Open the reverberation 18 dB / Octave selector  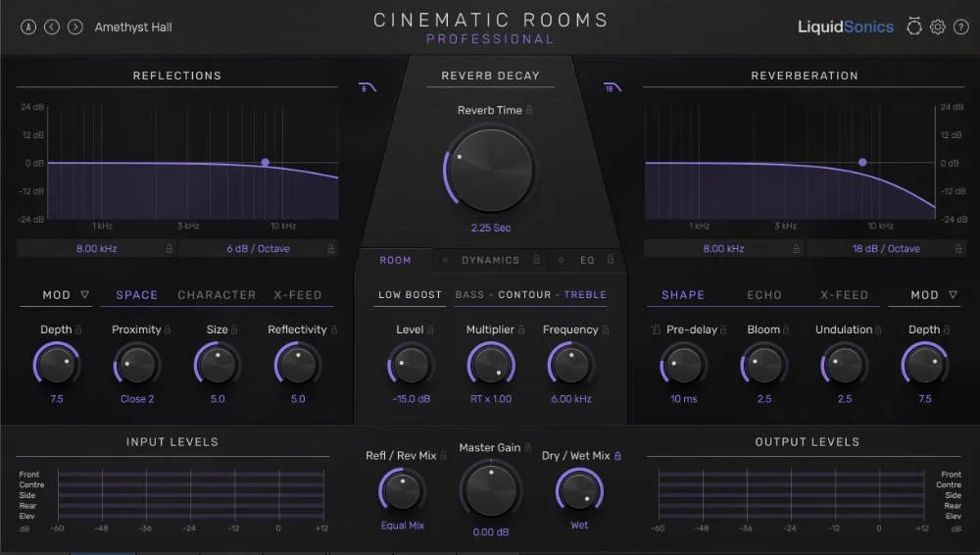point(886,248)
